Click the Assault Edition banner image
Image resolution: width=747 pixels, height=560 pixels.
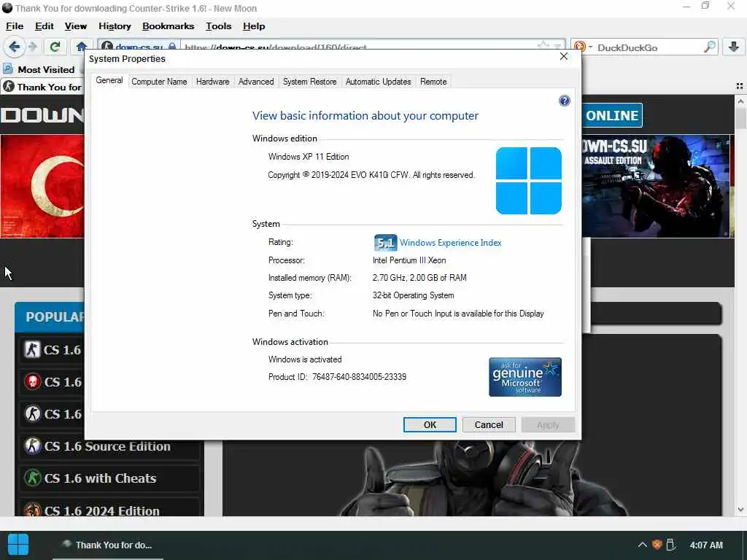657,186
